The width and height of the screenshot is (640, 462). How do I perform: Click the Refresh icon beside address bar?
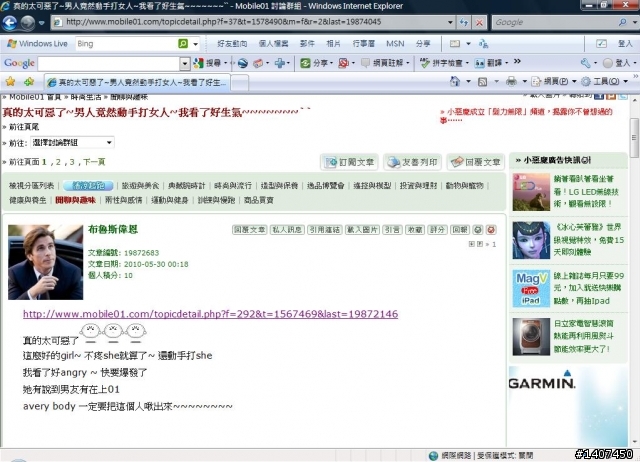click(x=464, y=22)
